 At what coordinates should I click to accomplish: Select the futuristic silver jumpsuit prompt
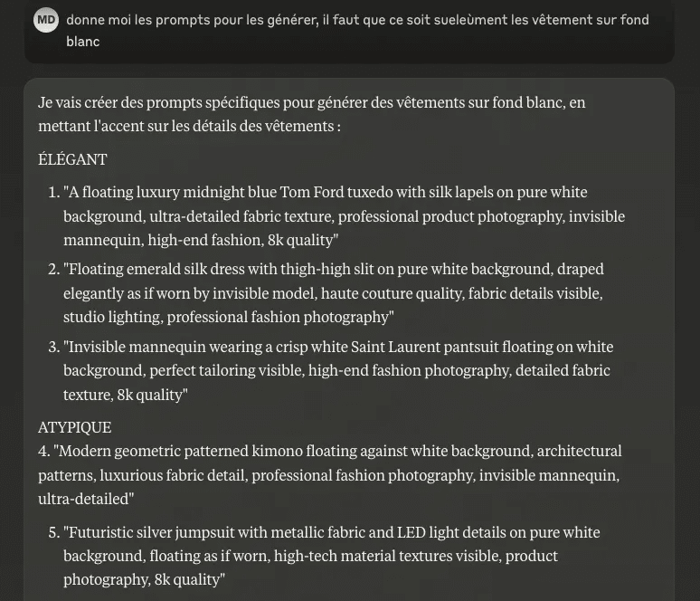point(332,556)
